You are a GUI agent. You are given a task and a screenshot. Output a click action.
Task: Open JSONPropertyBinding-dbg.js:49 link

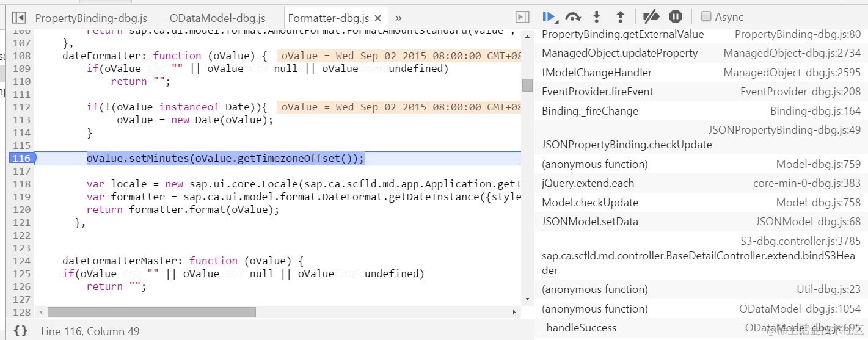[784, 130]
